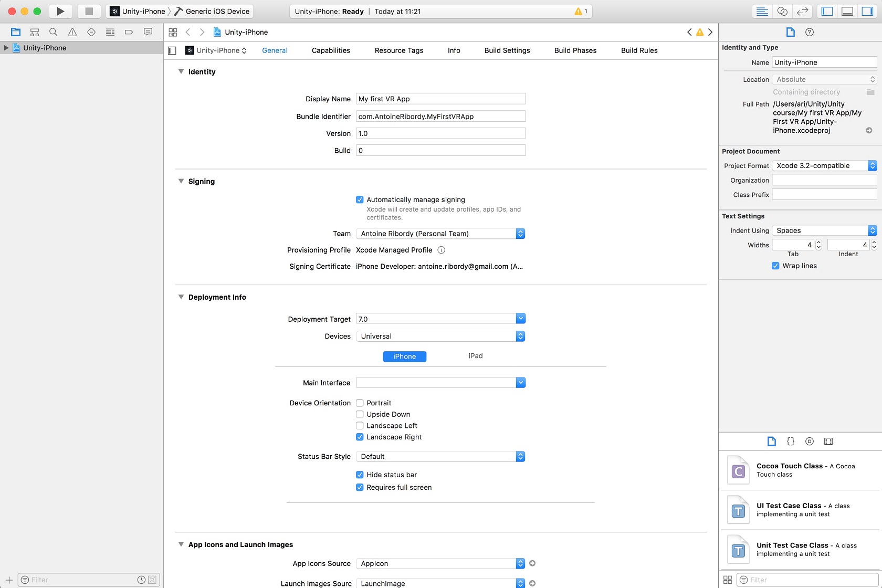Viewport: 882px width, 588px height.
Task: Disable Landscape Right orientation
Action: [360, 437]
